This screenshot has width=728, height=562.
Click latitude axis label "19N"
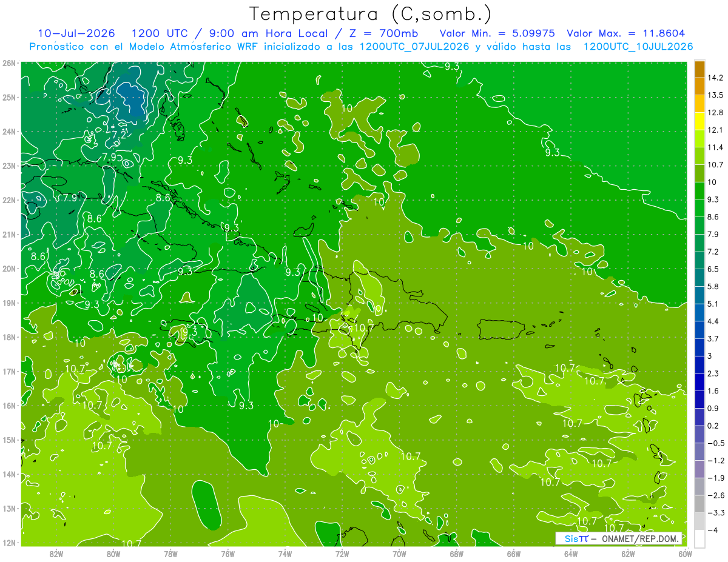(9, 303)
